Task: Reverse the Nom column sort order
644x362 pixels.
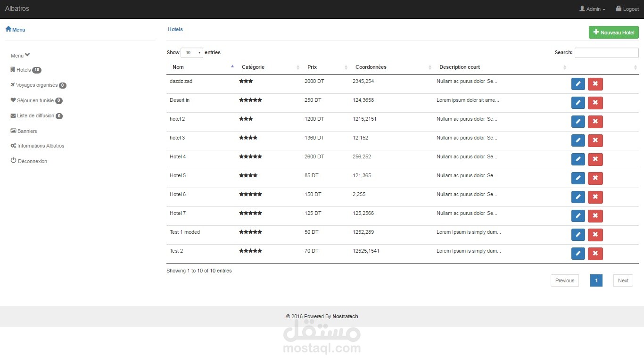Action: point(178,67)
